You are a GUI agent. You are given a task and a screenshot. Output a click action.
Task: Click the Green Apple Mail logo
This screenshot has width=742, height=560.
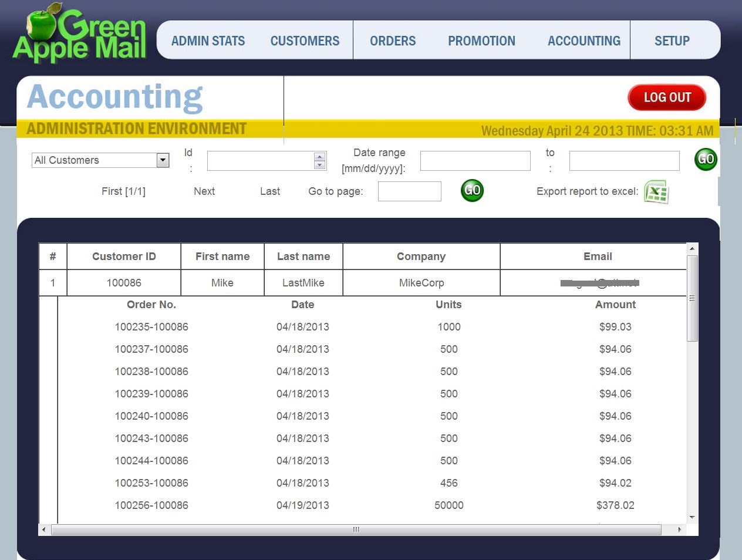79,33
